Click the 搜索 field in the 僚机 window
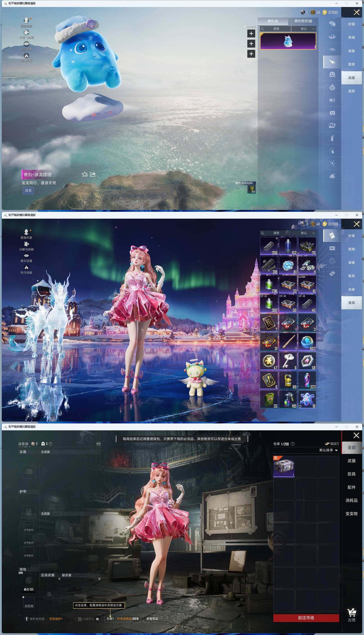This screenshot has width=364, height=635. pyautogui.click(x=275, y=29)
